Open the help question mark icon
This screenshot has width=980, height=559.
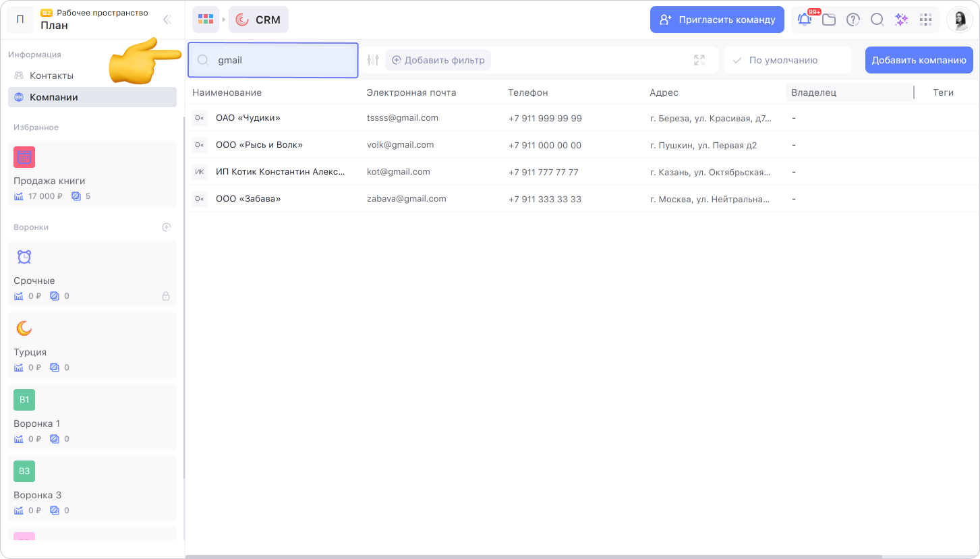tap(853, 20)
